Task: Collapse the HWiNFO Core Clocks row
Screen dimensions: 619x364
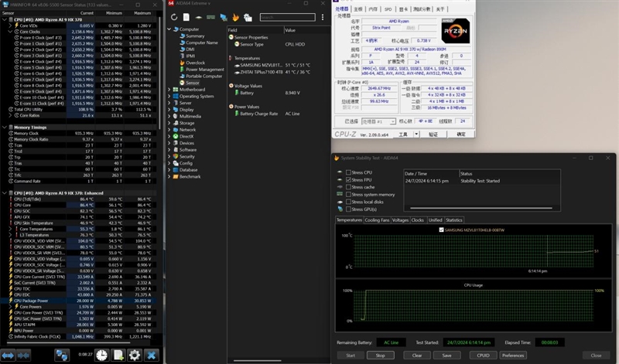Action: [x=10, y=32]
